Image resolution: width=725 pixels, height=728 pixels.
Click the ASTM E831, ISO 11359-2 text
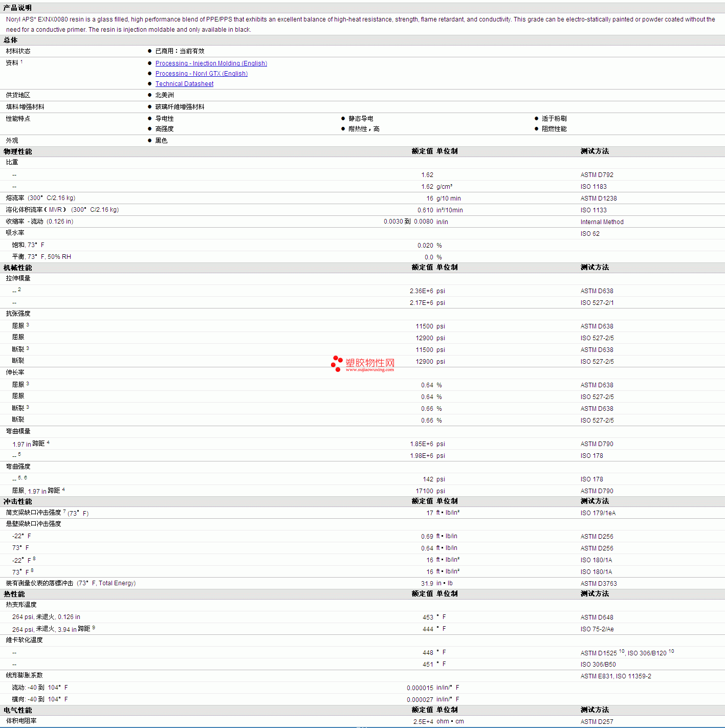(x=616, y=676)
